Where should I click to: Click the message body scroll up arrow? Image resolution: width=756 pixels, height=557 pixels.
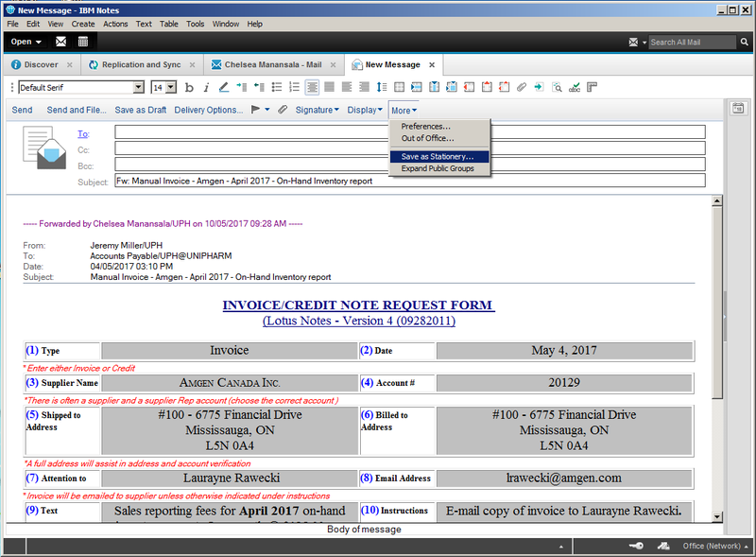pyautogui.click(x=717, y=200)
